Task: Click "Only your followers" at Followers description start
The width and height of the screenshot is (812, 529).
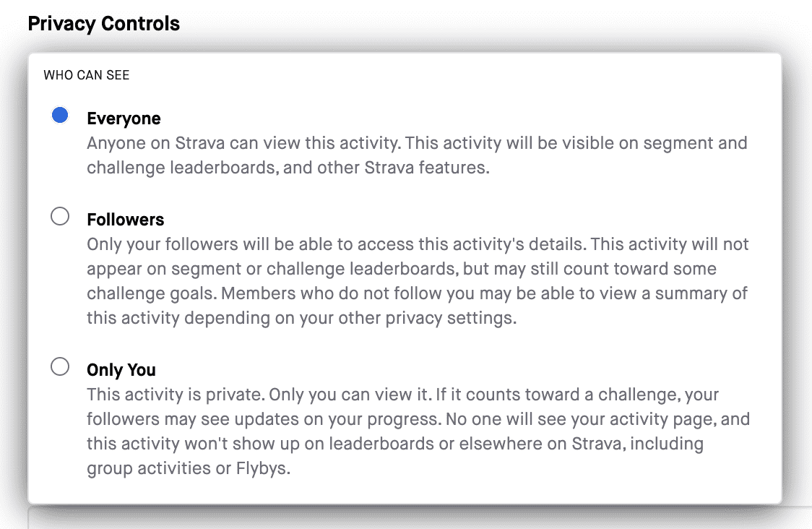Action: point(155,244)
